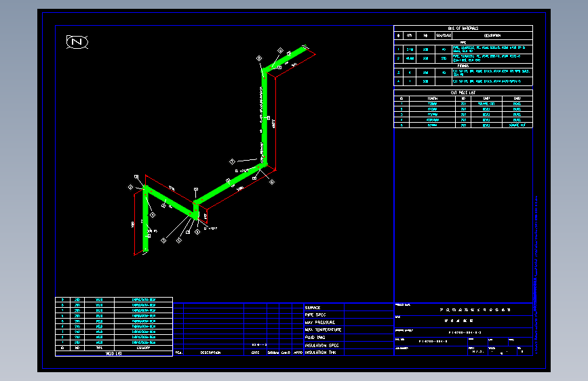The height and width of the screenshot is (381, 588).
Task: Click the FITTINGS section header in bill of materials
Action: click(x=463, y=66)
